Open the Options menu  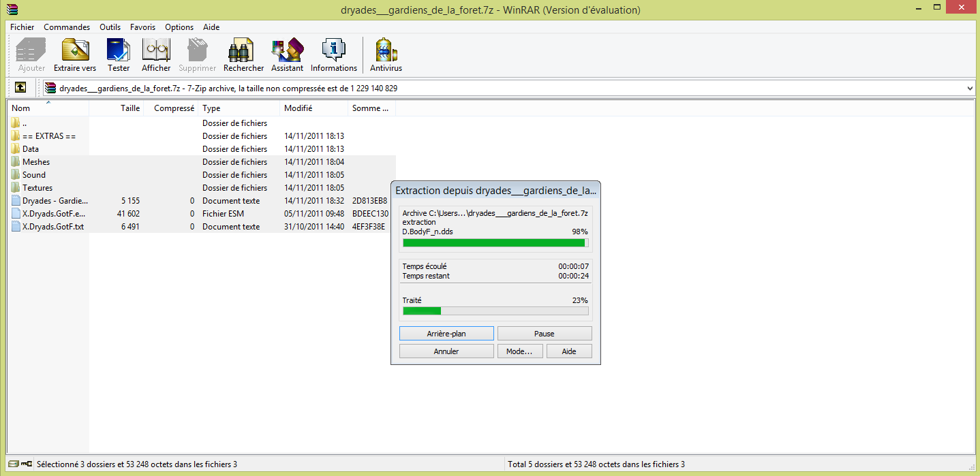(x=179, y=27)
